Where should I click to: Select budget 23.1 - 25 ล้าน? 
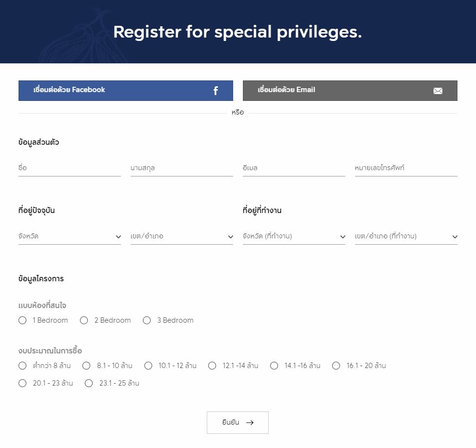click(x=89, y=383)
